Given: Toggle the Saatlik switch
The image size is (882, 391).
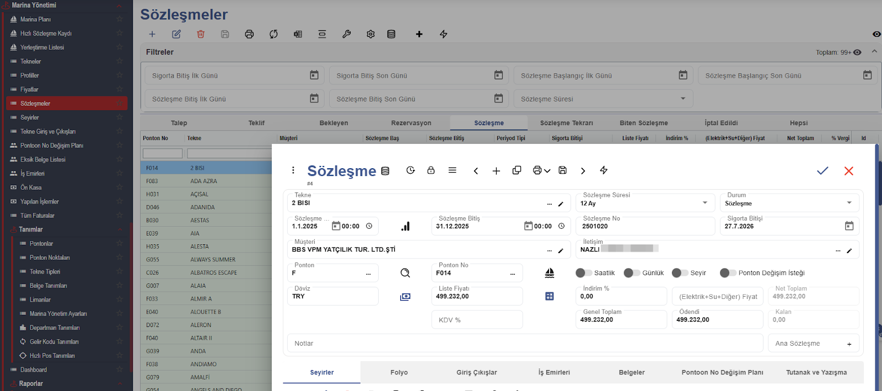Looking at the screenshot, I should pos(583,273).
